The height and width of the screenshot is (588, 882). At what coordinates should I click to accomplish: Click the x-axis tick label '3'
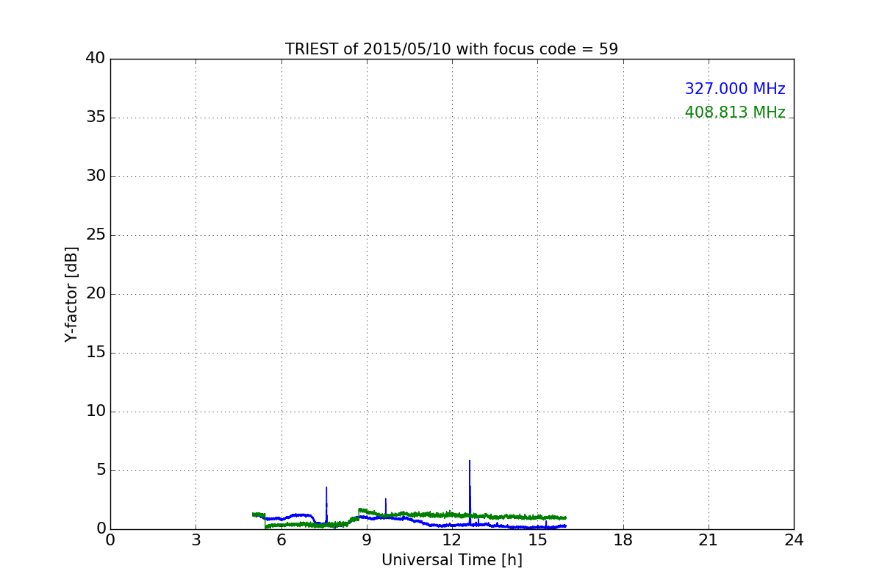[196, 540]
